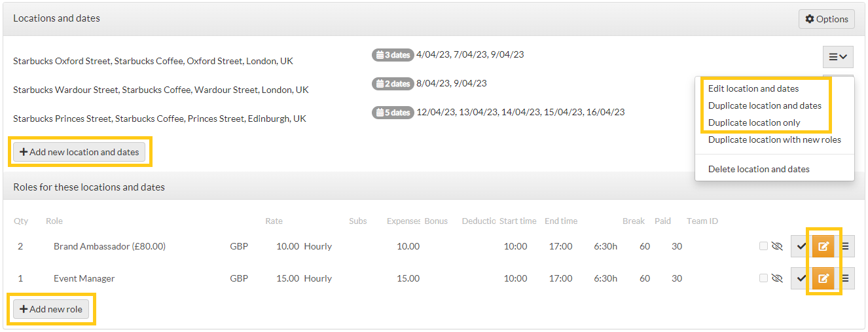868x332 pixels.
Task: Click the checkmark icon on Event Manager row
Action: (x=801, y=278)
